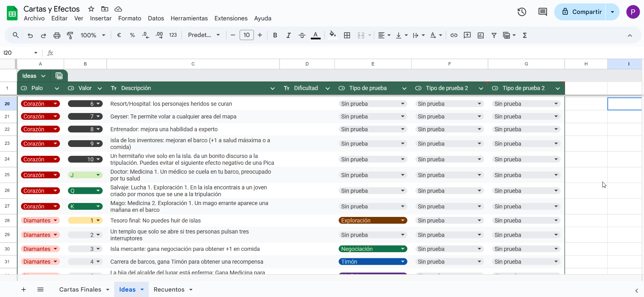Viewport: 644px width, 297px height.
Task: Open the fill color picker
Action: (x=333, y=35)
